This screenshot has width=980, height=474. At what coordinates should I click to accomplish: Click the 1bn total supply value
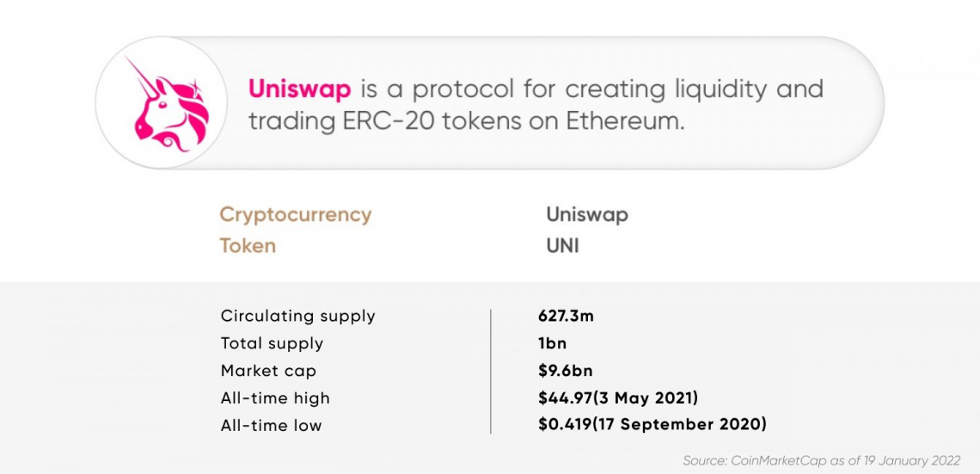click(553, 343)
